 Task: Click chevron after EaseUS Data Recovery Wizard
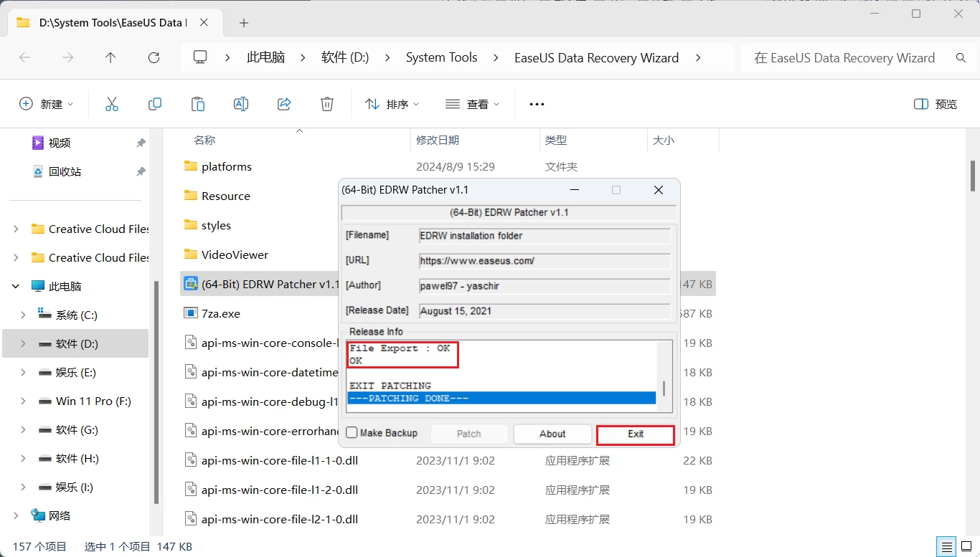point(698,58)
